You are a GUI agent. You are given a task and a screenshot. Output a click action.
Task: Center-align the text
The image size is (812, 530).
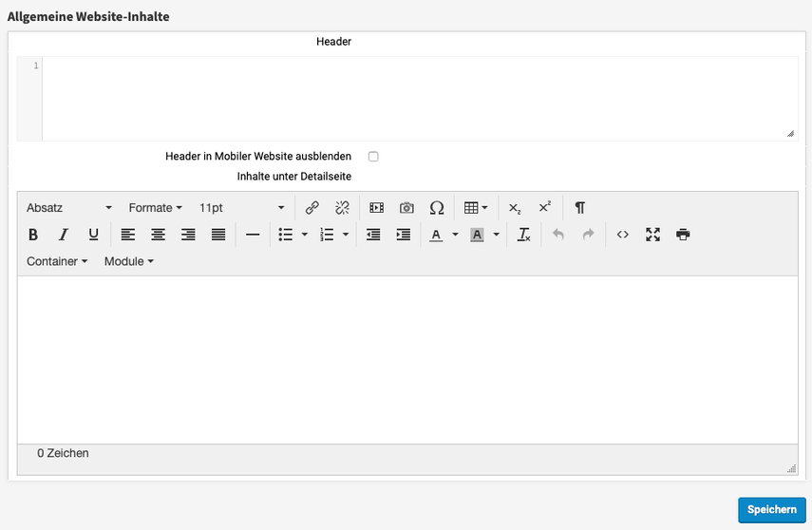[159, 235]
